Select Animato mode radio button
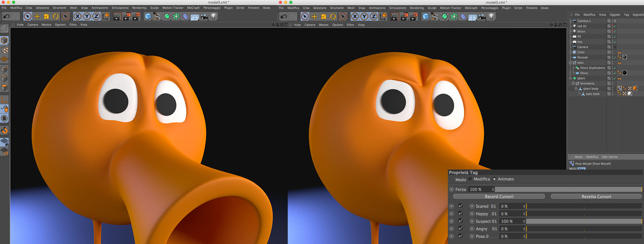 [494, 179]
